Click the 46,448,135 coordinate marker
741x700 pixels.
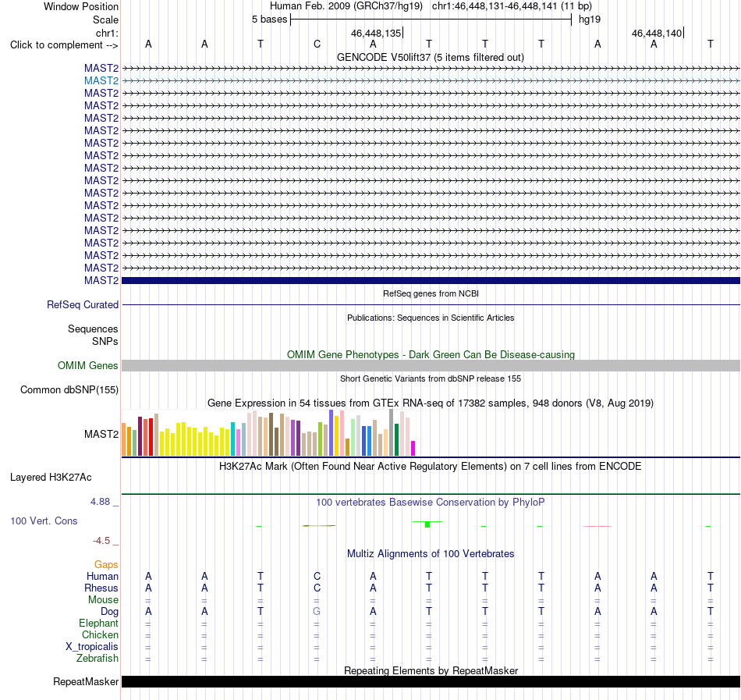point(376,33)
